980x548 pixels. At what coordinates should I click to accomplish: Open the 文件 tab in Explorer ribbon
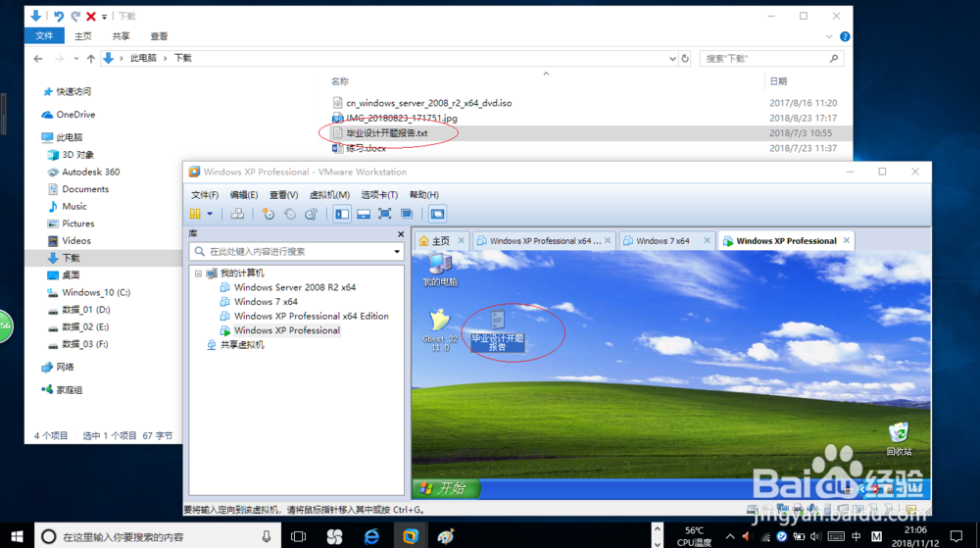(44, 36)
